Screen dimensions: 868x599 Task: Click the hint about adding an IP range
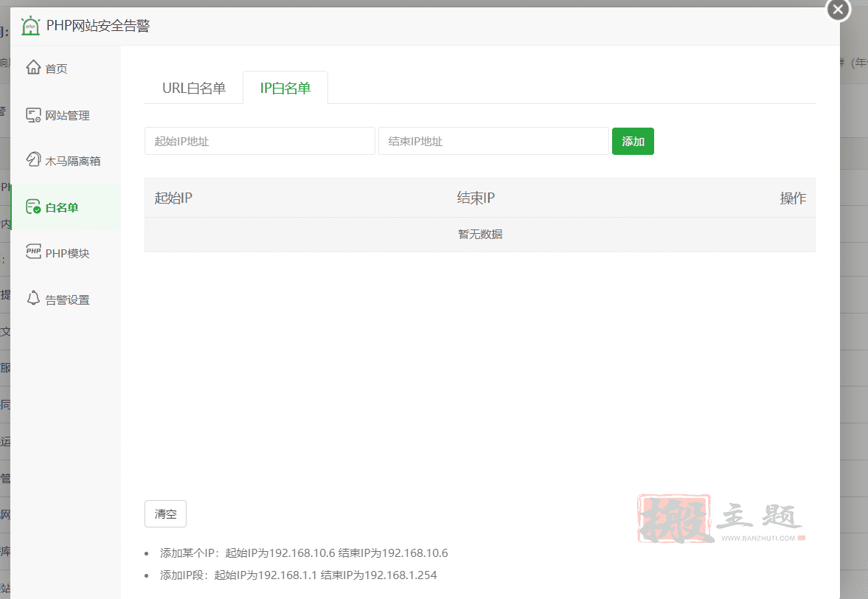click(299, 575)
